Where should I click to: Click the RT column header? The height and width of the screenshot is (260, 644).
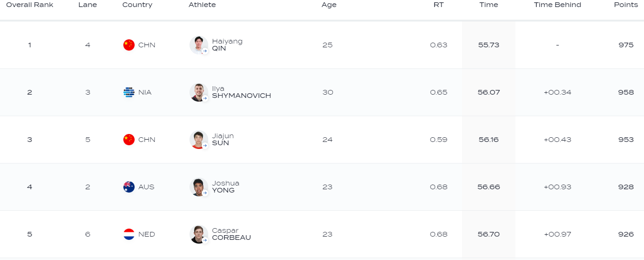tap(439, 5)
